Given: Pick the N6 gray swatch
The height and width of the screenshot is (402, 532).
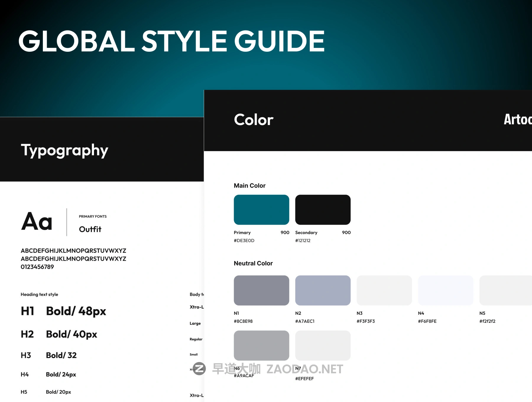Looking at the screenshot, I should click(261, 345).
